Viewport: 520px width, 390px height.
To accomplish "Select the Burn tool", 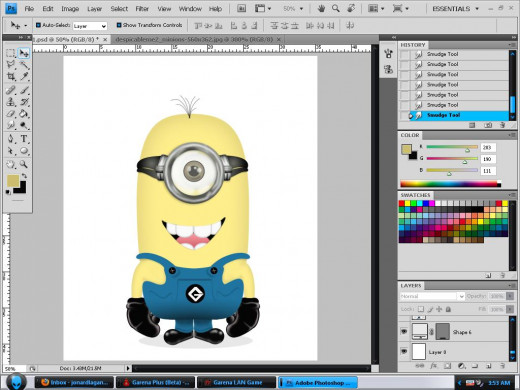I will pos(24,125).
